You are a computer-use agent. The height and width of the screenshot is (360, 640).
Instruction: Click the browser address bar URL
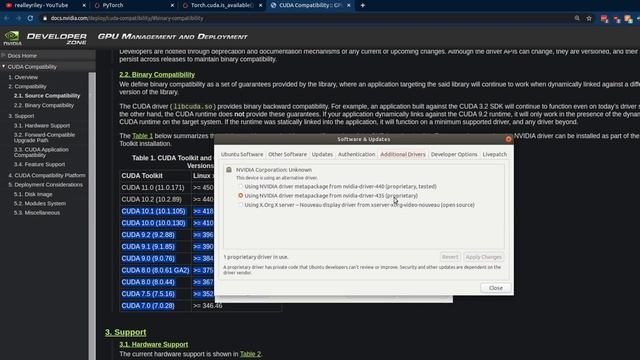(127, 18)
